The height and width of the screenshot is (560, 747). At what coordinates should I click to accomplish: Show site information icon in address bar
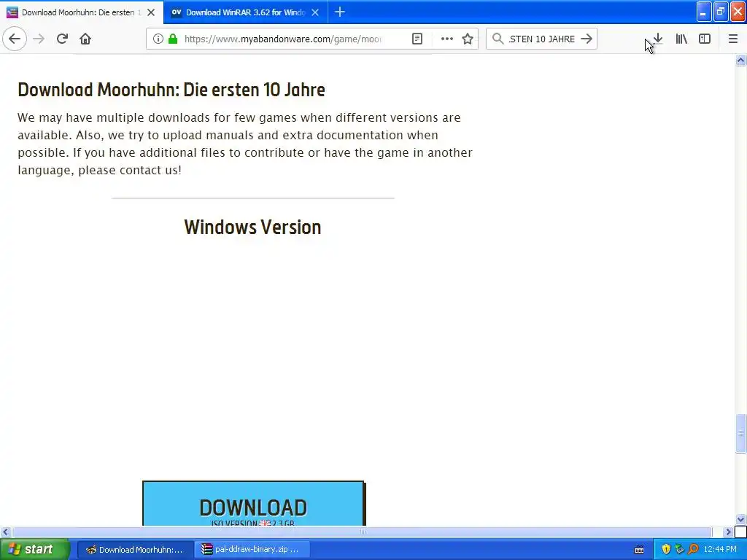(158, 39)
